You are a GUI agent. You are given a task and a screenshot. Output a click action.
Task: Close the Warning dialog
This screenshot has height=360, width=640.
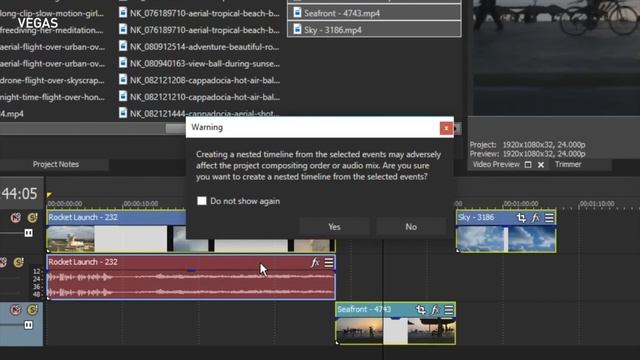(x=446, y=128)
